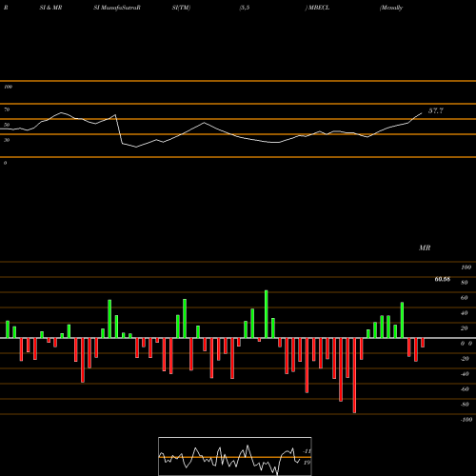Select the '60.68' value in MR panel

tap(443, 279)
